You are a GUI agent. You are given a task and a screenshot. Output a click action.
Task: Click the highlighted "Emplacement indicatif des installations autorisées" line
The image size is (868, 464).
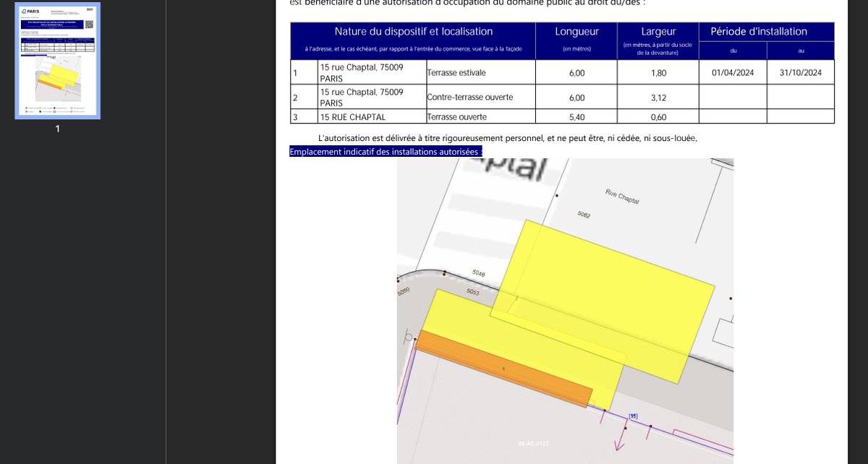coord(386,152)
